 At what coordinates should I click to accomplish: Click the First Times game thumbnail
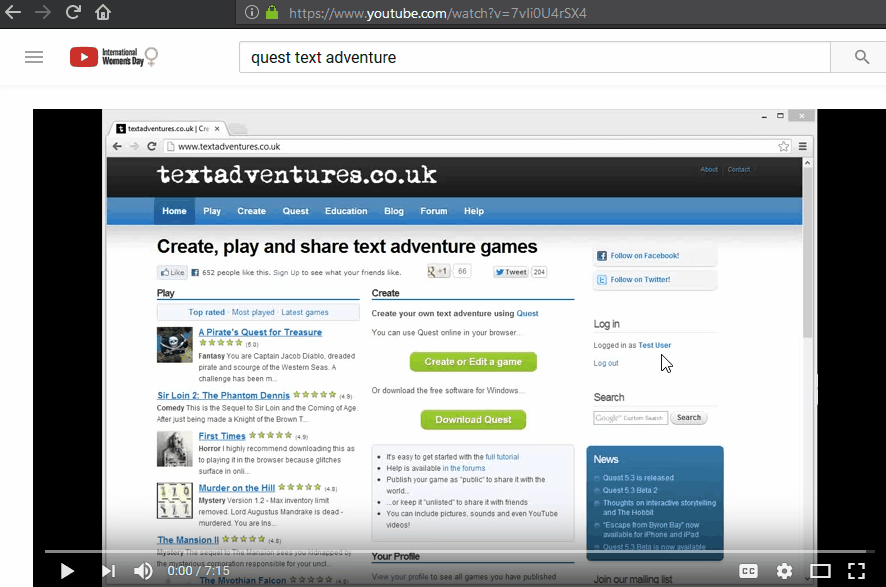(x=175, y=449)
